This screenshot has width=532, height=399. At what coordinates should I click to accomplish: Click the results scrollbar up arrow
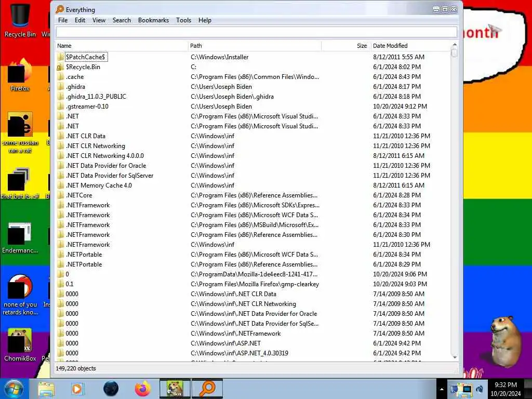tap(455, 45)
